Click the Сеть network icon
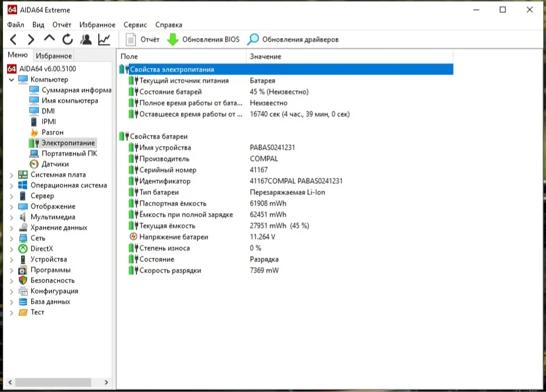This screenshot has width=546, height=392. coord(23,238)
